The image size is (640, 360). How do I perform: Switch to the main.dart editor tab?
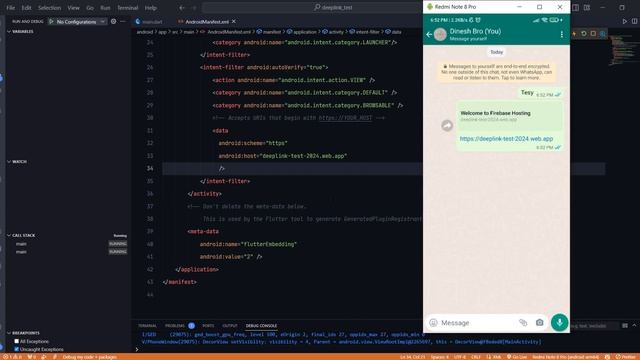[x=149, y=22]
